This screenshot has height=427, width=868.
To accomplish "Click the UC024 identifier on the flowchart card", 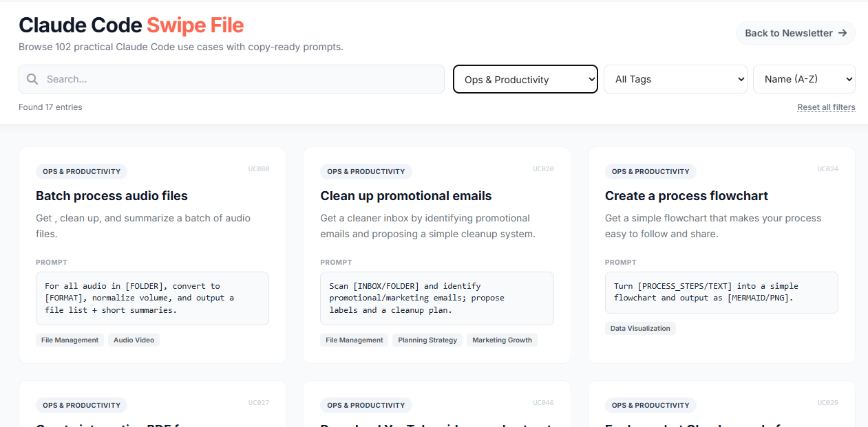I will 827,168.
